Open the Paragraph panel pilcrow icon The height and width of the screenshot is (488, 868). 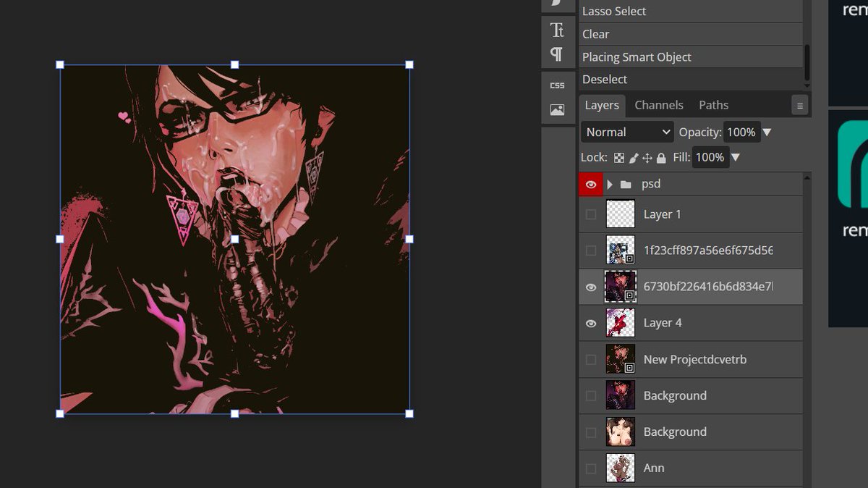click(556, 54)
